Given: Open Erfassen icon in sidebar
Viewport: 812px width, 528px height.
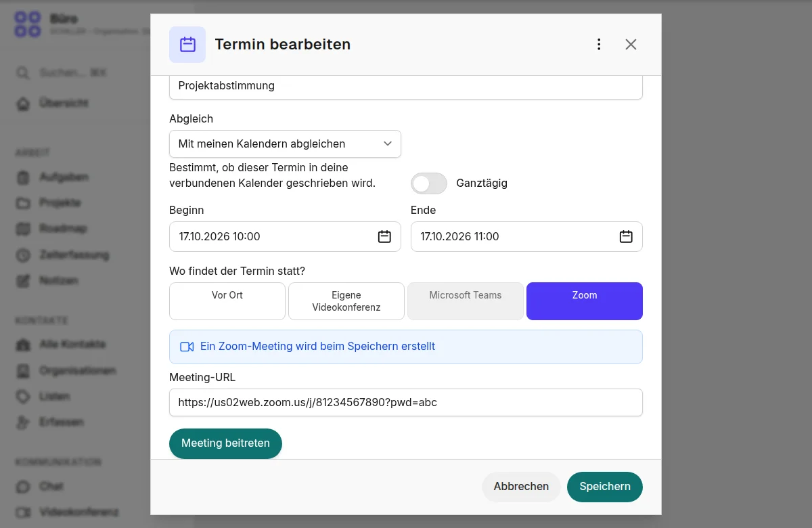Looking at the screenshot, I should coord(23,422).
